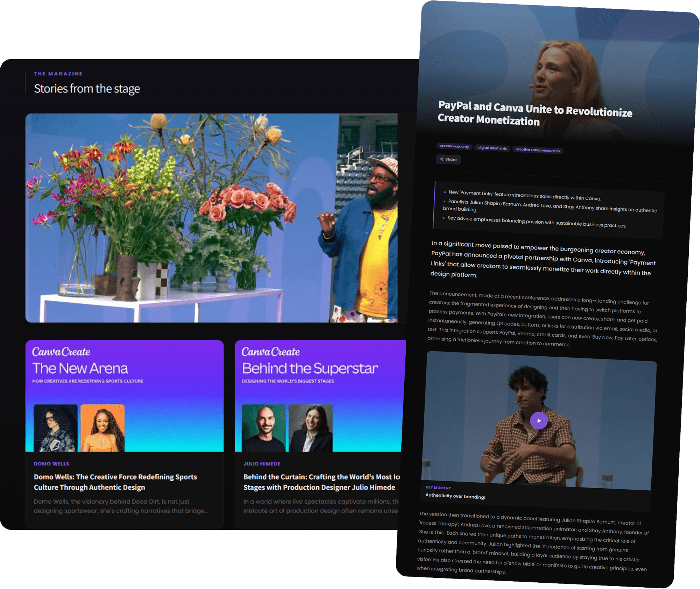Click the JULIO HIMEDE author label
The width and height of the screenshot is (700, 589).
click(262, 464)
